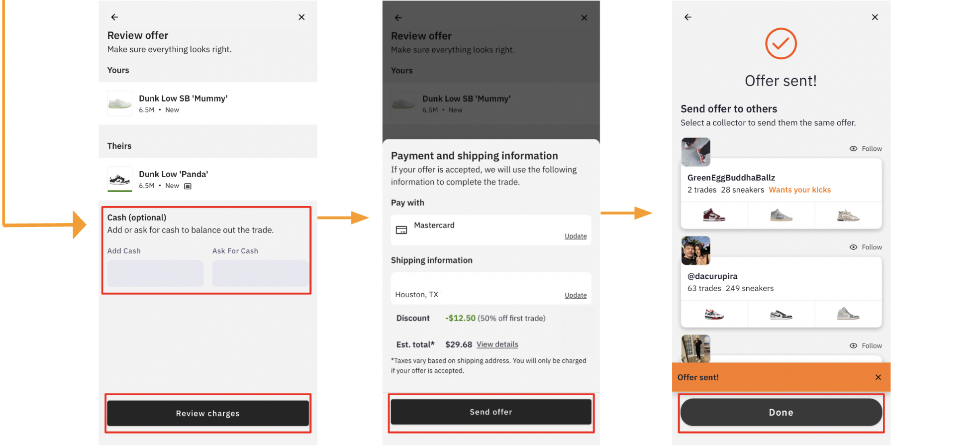This screenshot has height=446, width=980.
Task: Click the notes icon beside Dunk Low 'Panda'
Action: (188, 186)
